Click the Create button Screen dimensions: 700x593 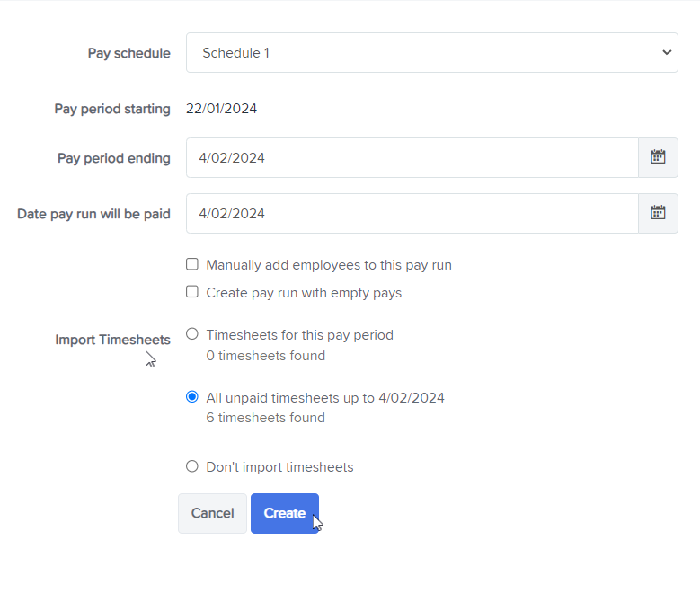pos(284,513)
